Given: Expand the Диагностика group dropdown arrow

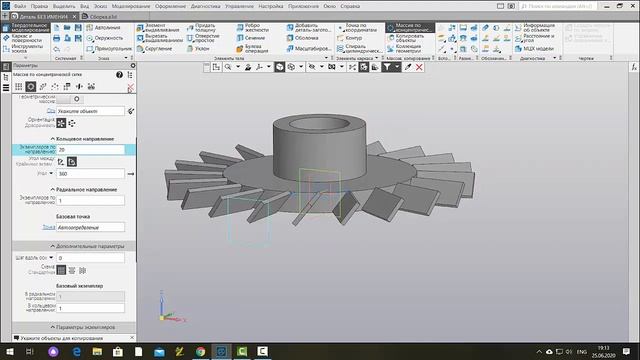Looking at the screenshot, I should coord(554,58).
